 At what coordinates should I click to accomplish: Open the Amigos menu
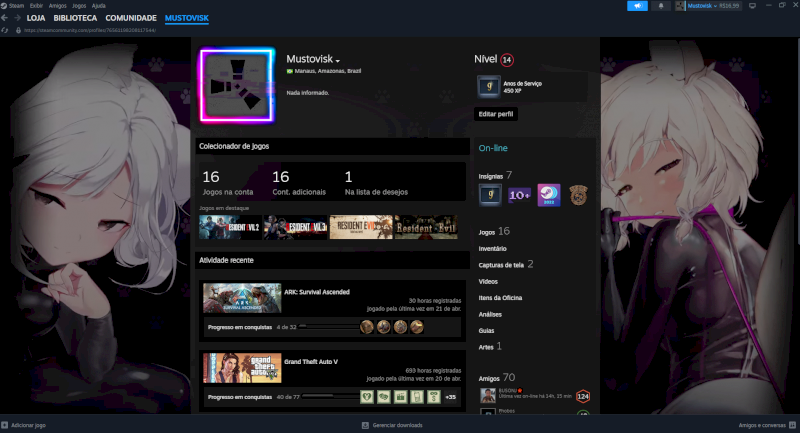coord(58,6)
